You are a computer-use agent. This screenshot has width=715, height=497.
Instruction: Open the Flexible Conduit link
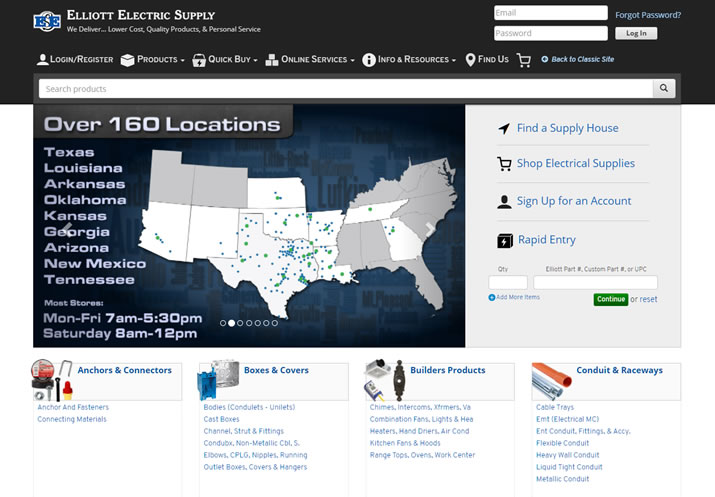pyautogui.click(x=562, y=443)
